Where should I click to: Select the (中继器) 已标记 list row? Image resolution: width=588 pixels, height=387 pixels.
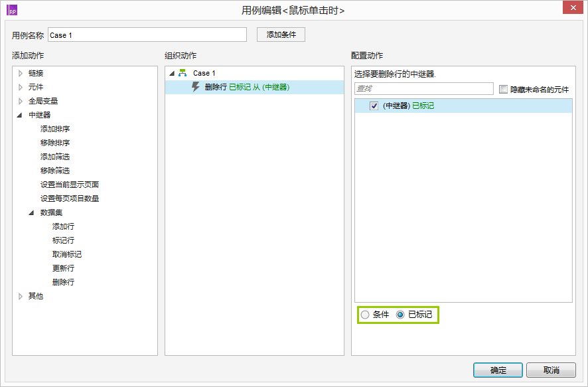coord(463,106)
